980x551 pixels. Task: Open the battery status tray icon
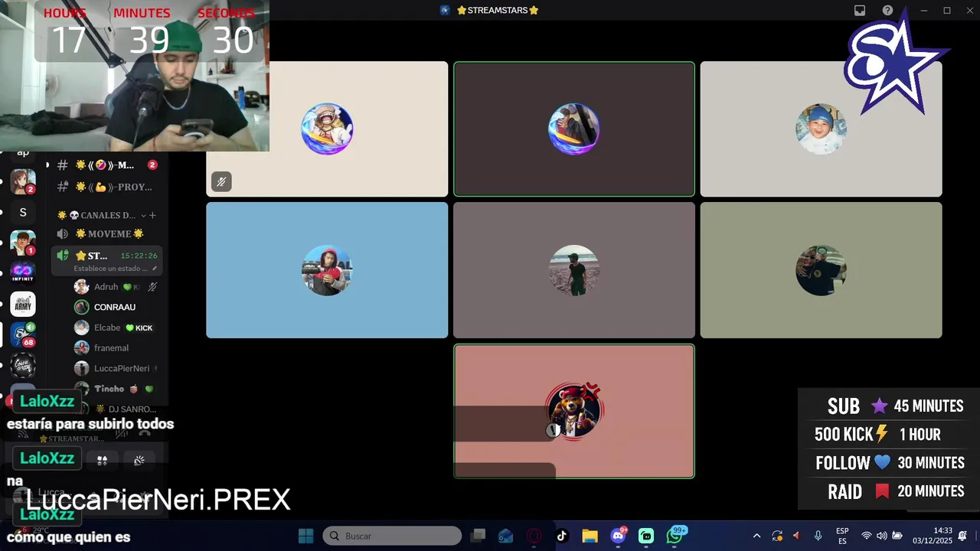(x=897, y=536)
